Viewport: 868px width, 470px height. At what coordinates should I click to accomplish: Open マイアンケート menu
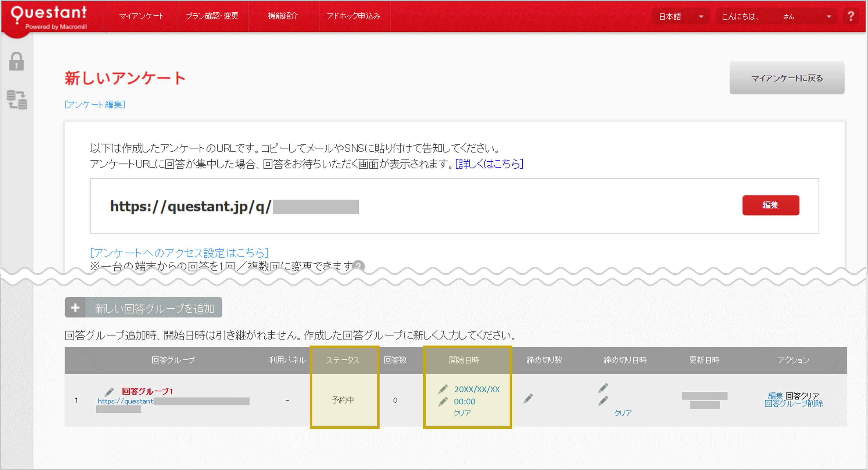pos(141,16)
